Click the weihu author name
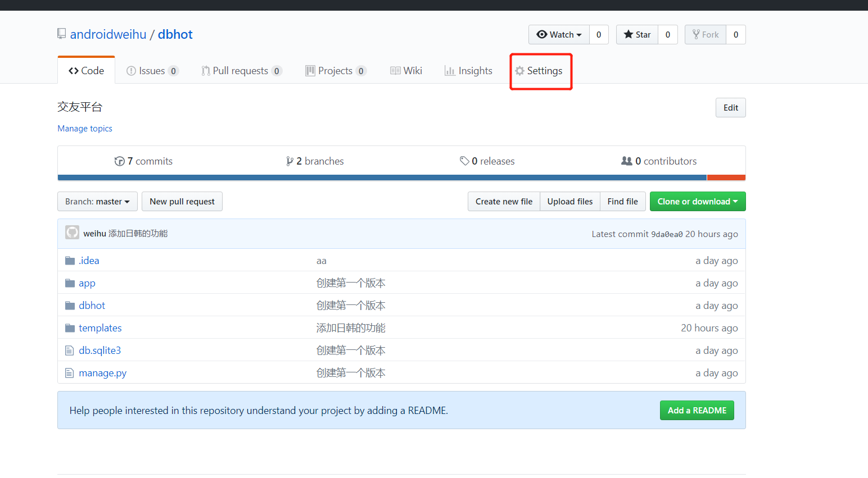 pos(94,234)
